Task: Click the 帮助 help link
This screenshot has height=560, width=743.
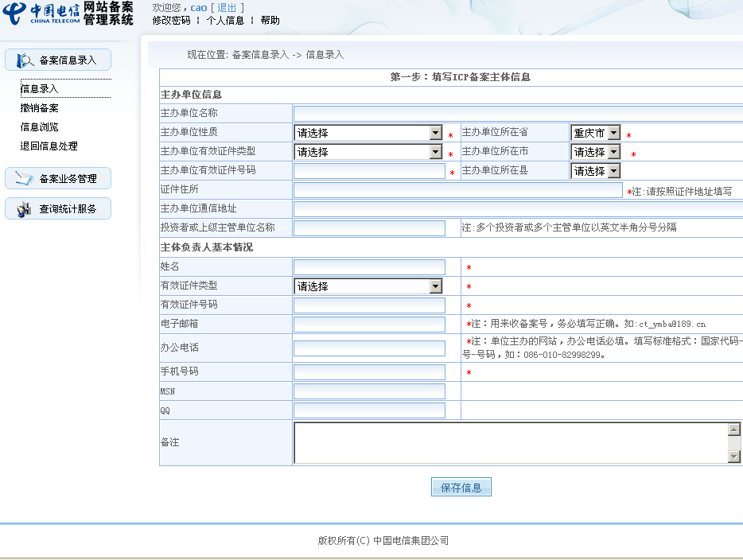Action: coord(270,21)
